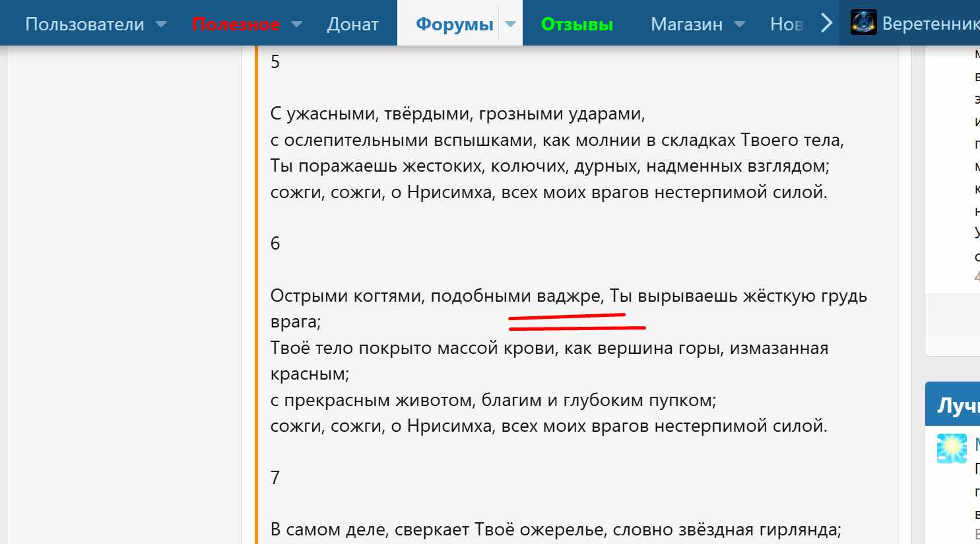Click the underlined word ваджре
Image resolution: width=980 pixels, height=544 pixels.
point(568,296)
